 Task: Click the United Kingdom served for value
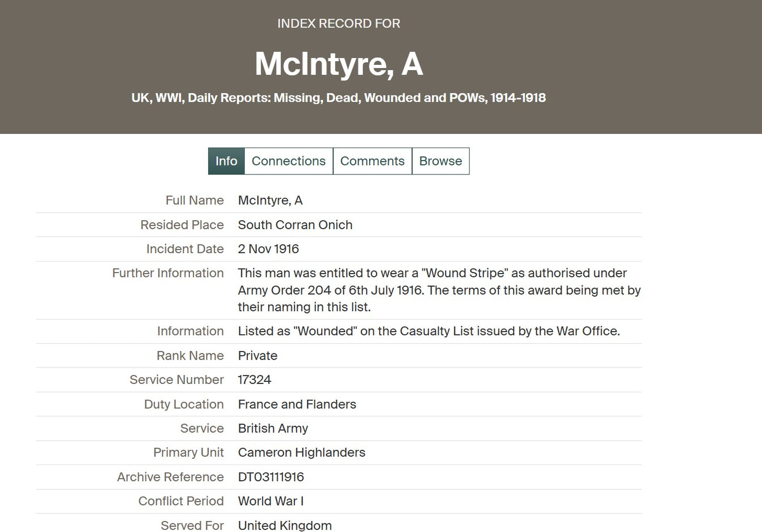pos(285,525)
